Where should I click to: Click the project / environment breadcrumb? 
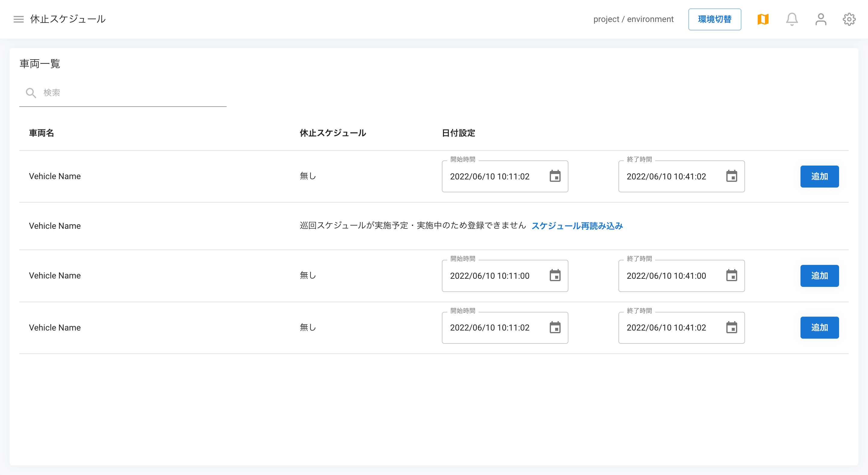click(634, 19)
